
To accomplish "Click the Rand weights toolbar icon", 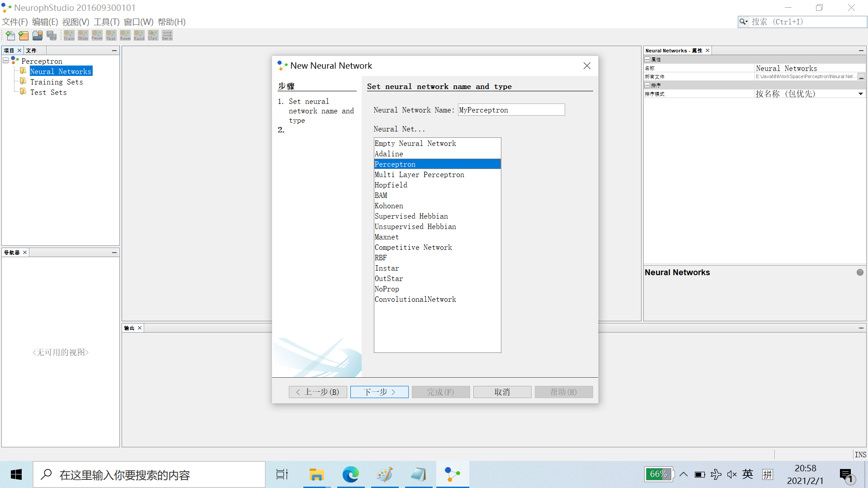I will click(x=139, y=35).
